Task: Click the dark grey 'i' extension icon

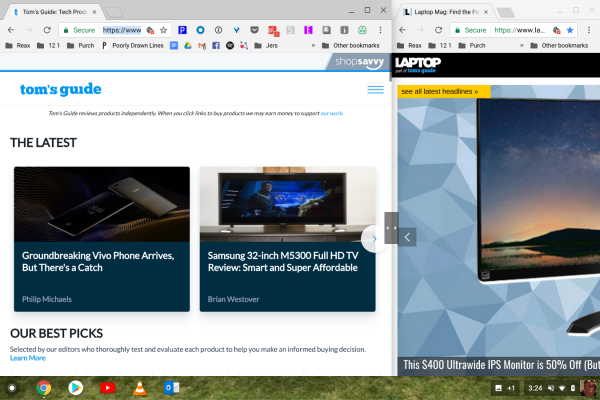Action: tap(344, 30)
